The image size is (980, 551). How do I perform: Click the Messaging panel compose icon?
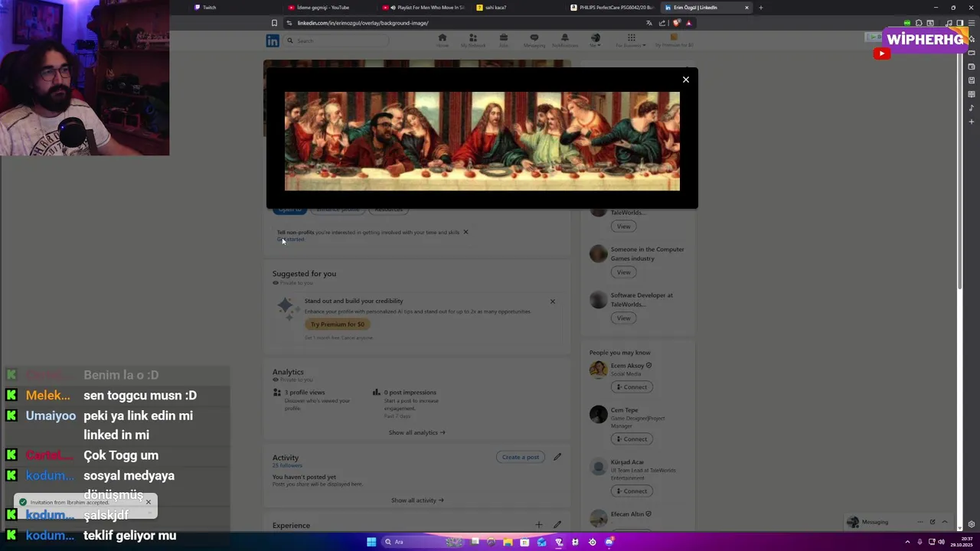tap(933, 522)
